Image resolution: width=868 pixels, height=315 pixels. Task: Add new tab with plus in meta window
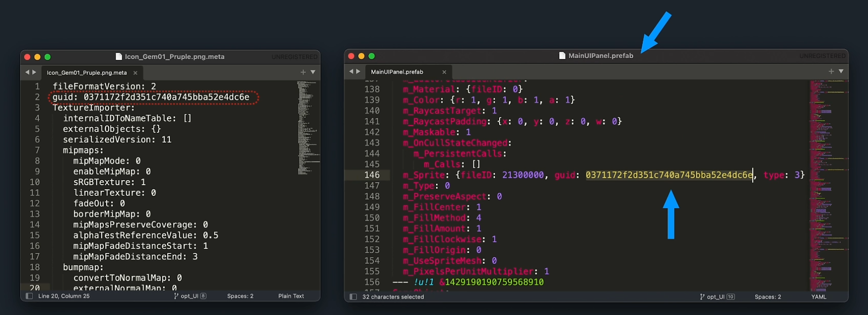303,72
